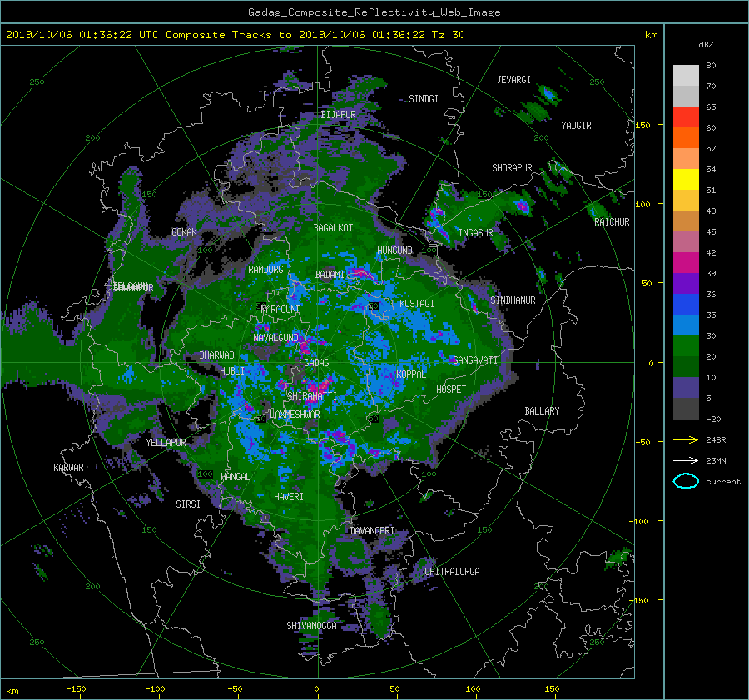Click the NAVALGUND city label
Viewport: 749px width, 700px height.
pyautogui.click(x=275, y=338)
